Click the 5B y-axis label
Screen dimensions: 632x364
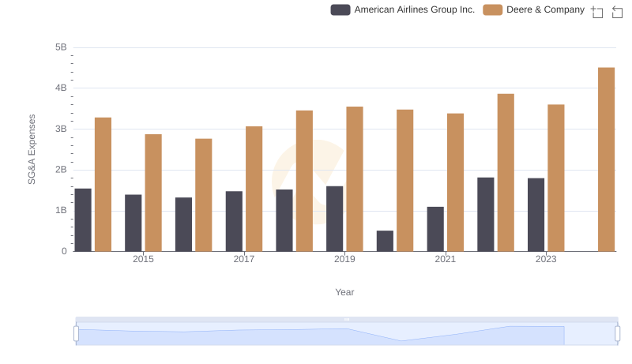click(x=61, y=47)
